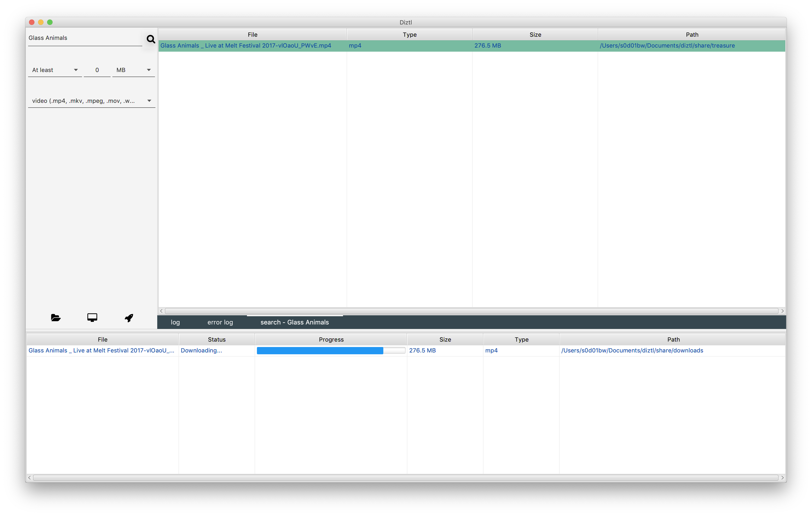Click left arrow of upper horizontal scrollbar
This screenshot has height=516, width=812.
[x=162, y=311]
